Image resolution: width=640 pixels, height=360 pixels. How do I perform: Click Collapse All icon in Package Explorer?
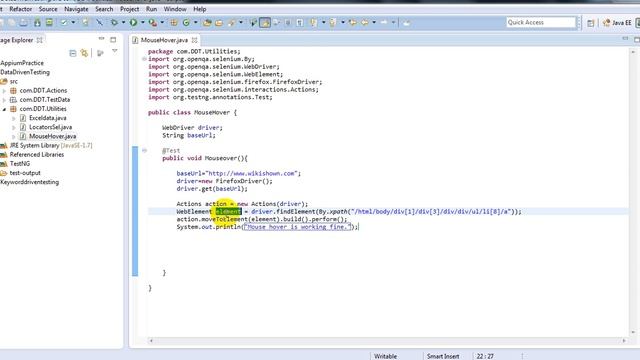tap(73, 53)
